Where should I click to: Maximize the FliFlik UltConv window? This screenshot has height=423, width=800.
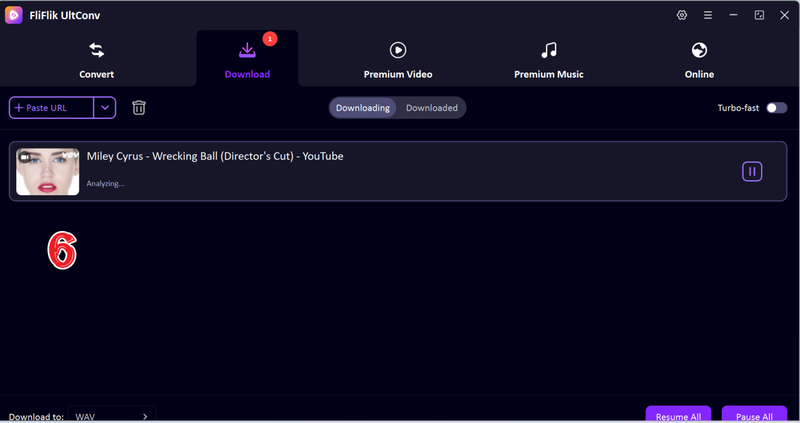tap(759, 15)
